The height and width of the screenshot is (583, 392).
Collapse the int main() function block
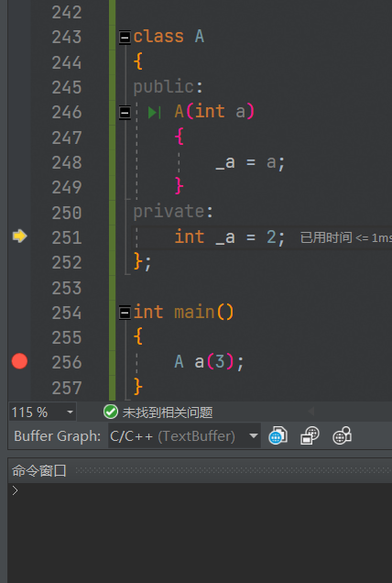[125, 313]
